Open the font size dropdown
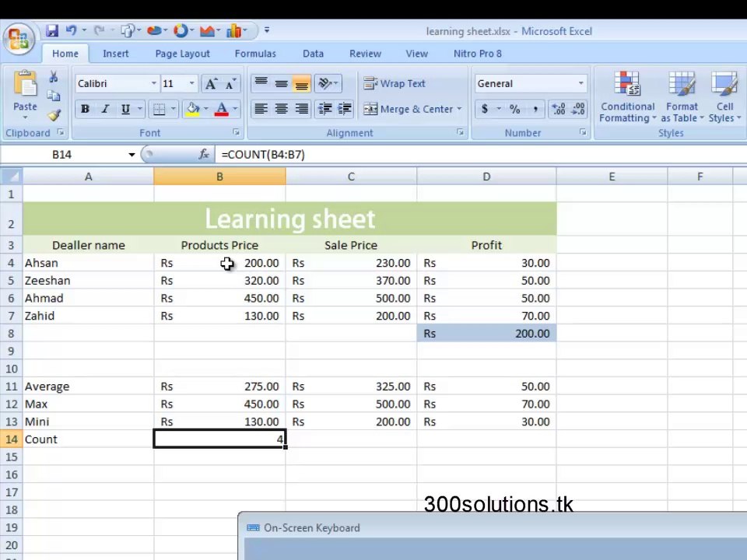Screen dimensions: 747x560 [x=191, y=84]
